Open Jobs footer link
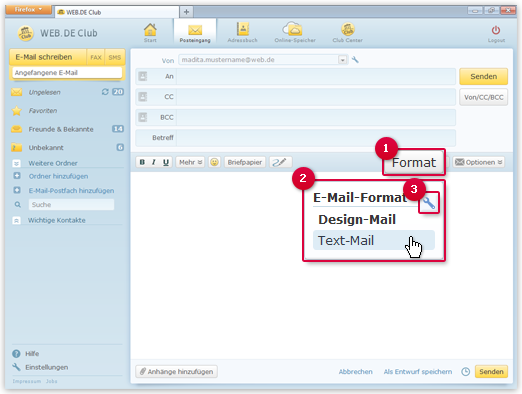Viewport: 522px width, 394px height. (x=52, y=381)
